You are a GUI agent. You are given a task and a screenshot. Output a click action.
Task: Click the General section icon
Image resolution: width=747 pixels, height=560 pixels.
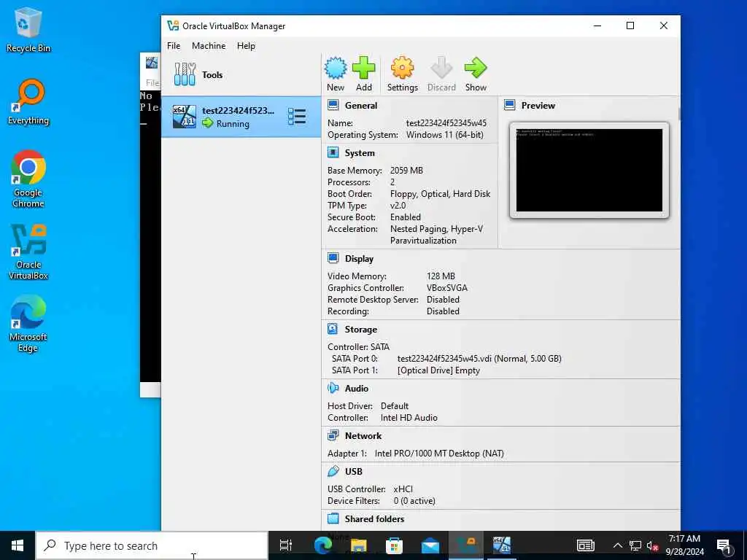[333, 105]
